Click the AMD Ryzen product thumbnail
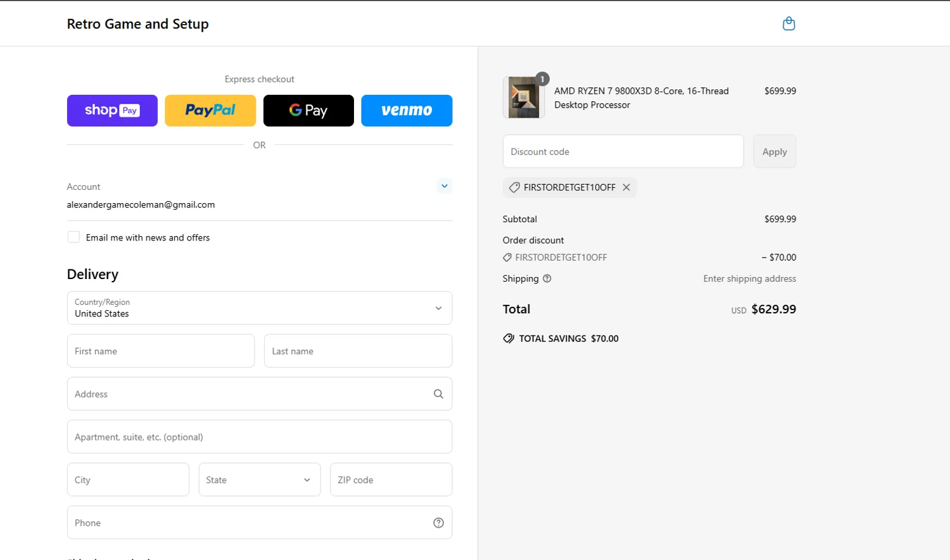The height and width of the screenshot is (560, 950). [x=524, y=97]
